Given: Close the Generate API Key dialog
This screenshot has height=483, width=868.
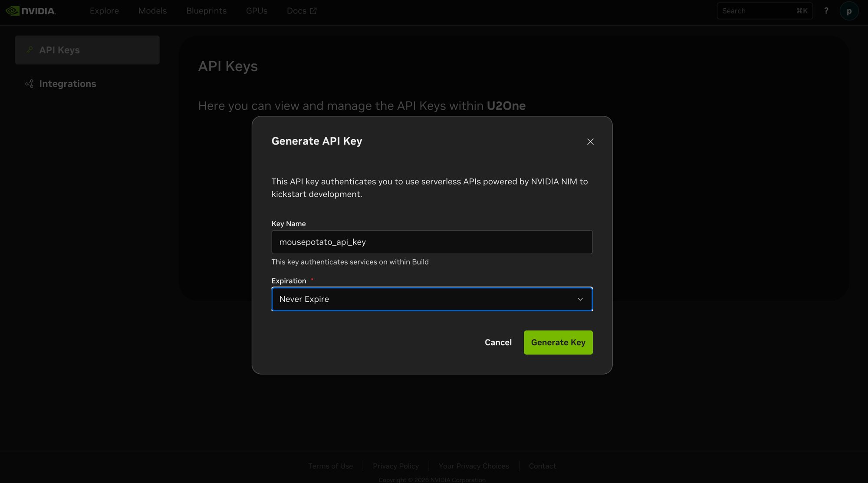Looking at the screenshot, I should [x=590, y=142].
